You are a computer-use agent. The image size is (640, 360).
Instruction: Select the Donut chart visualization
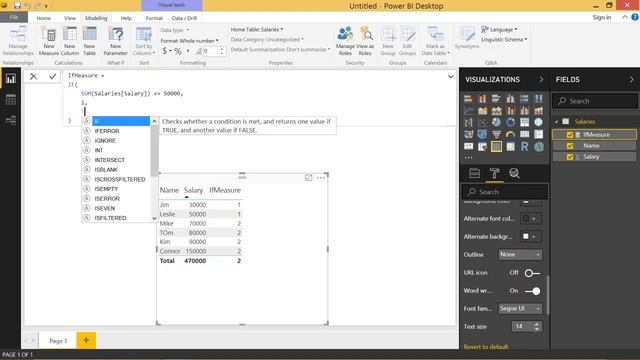coord(510,122)
